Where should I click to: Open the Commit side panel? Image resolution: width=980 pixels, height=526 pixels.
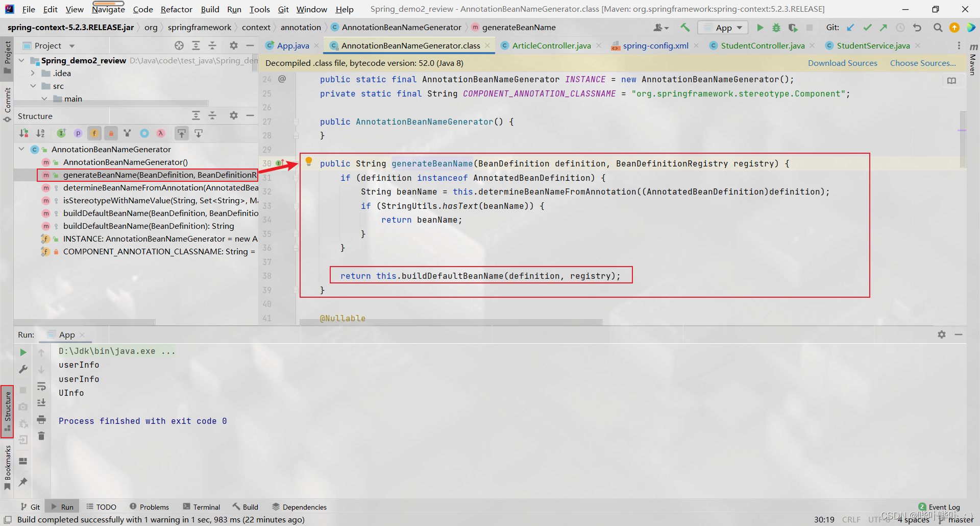7,105
